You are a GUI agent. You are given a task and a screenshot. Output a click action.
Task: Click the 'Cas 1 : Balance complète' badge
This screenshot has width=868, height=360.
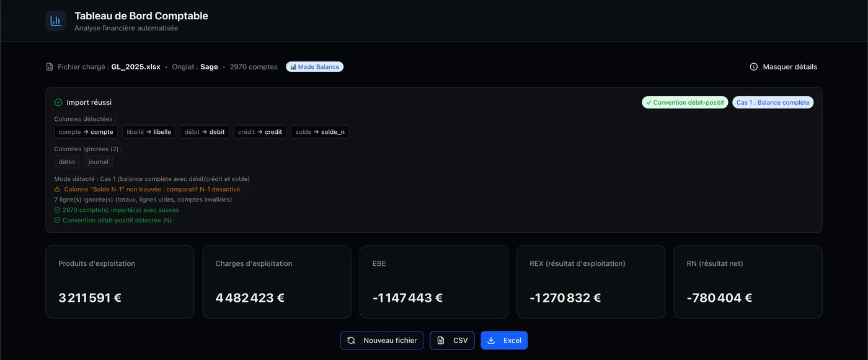tap(773, 102)
